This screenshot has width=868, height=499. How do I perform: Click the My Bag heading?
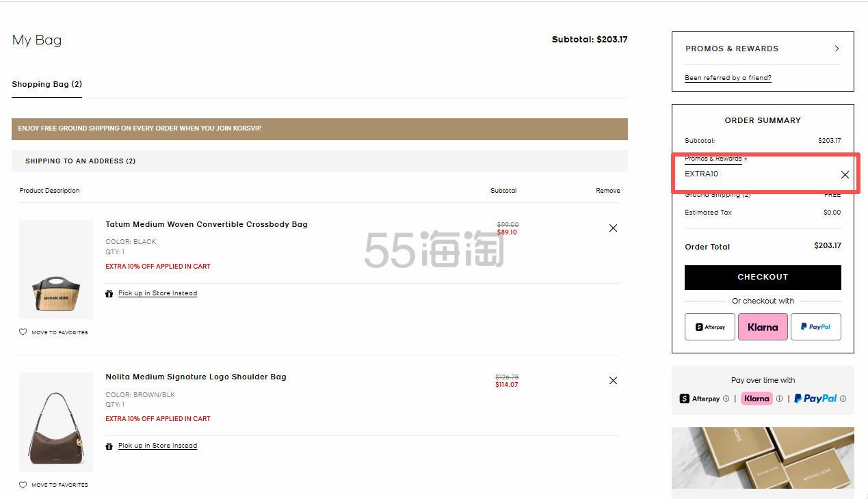[x=37, y=40]
